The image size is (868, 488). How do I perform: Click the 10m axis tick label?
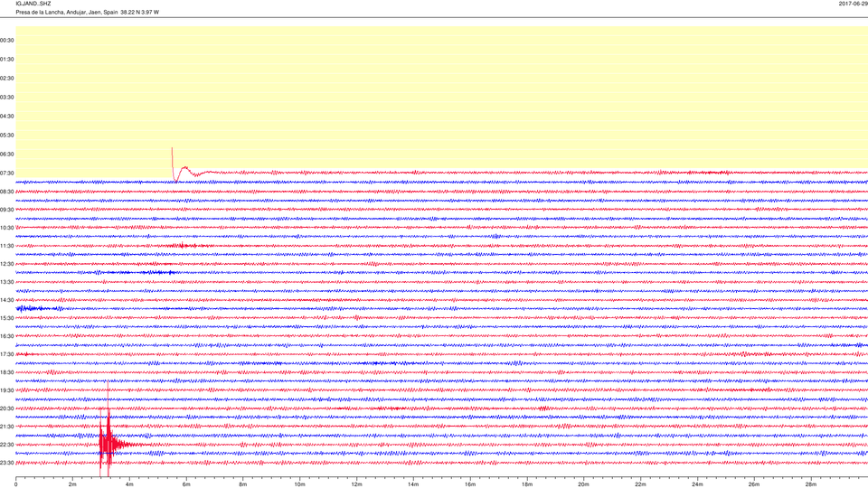tap(299, 484)
